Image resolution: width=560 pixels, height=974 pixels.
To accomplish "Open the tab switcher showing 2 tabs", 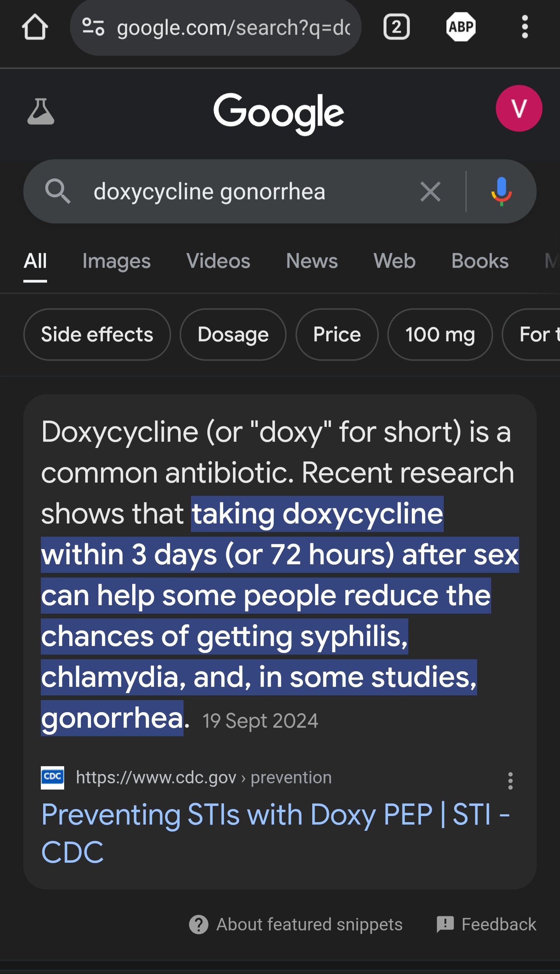I will (x=396, y=27).
